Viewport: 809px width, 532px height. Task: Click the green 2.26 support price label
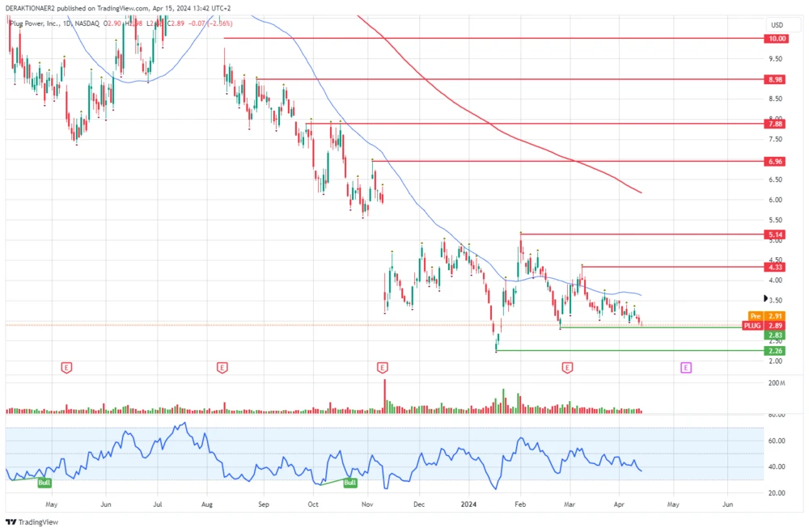777,351
